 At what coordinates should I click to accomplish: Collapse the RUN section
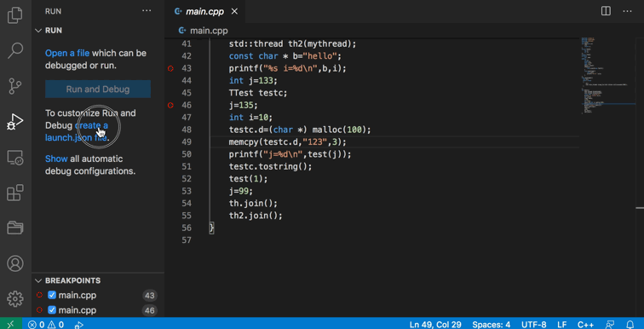click(x=38, y=31)
